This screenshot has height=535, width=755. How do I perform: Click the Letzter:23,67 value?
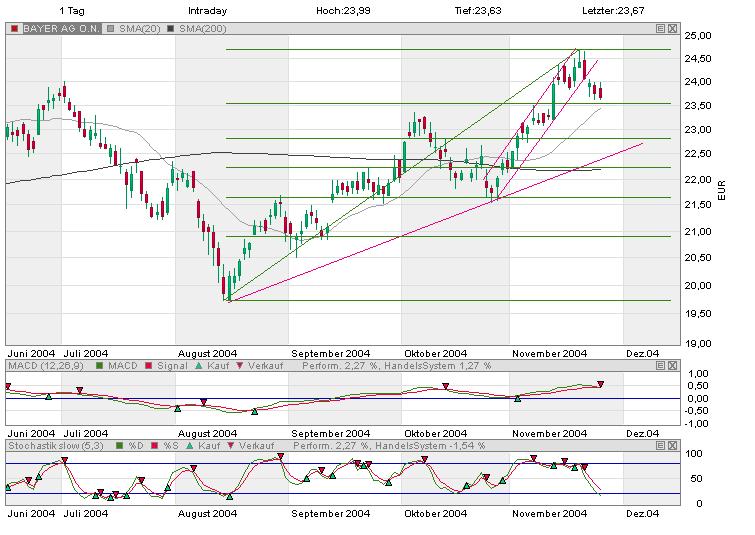pyautogui.click(x=613, y=11)
